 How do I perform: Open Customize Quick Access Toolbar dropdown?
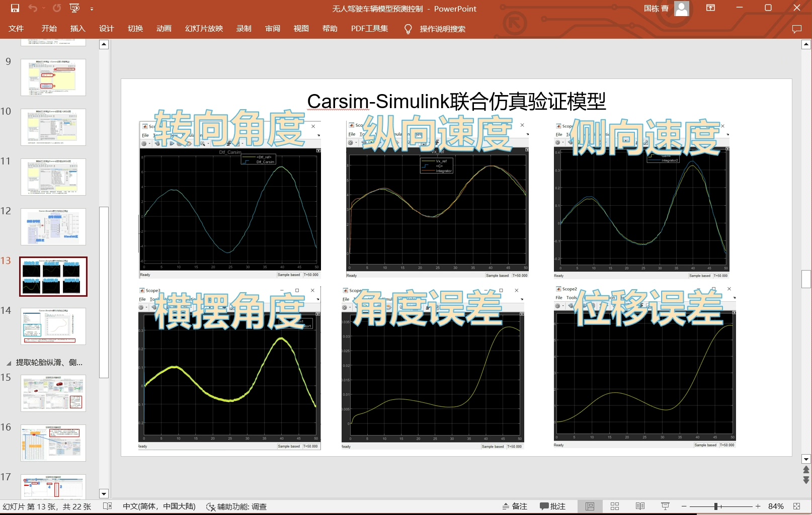(92, 9)
